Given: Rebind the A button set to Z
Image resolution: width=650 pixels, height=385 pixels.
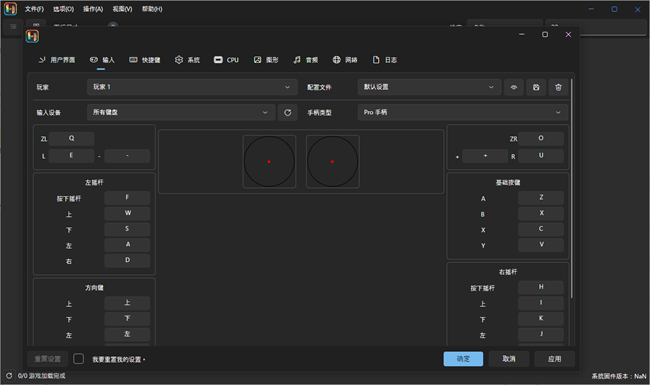Looking at the screenshot, I should [541, 198].
